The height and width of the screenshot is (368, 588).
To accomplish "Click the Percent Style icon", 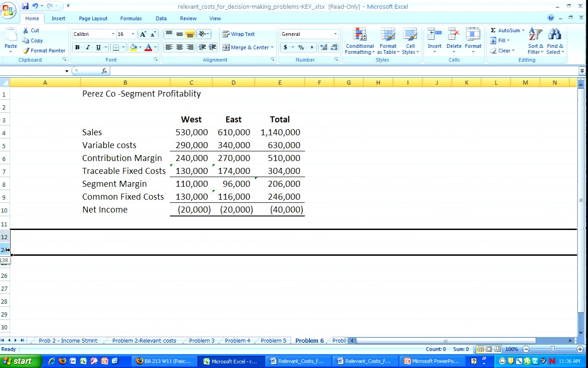I will (301, 47).
